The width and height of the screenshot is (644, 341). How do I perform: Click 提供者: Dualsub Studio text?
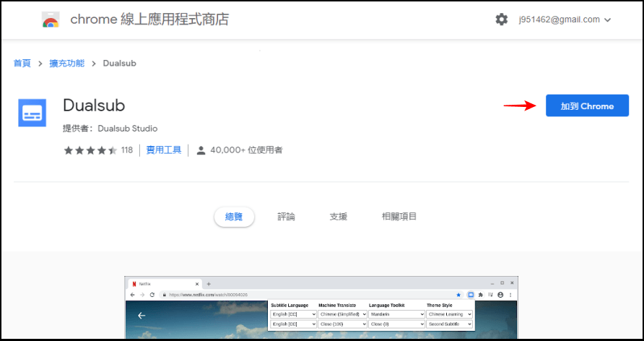pyautogui.click(x=110, y=129)
